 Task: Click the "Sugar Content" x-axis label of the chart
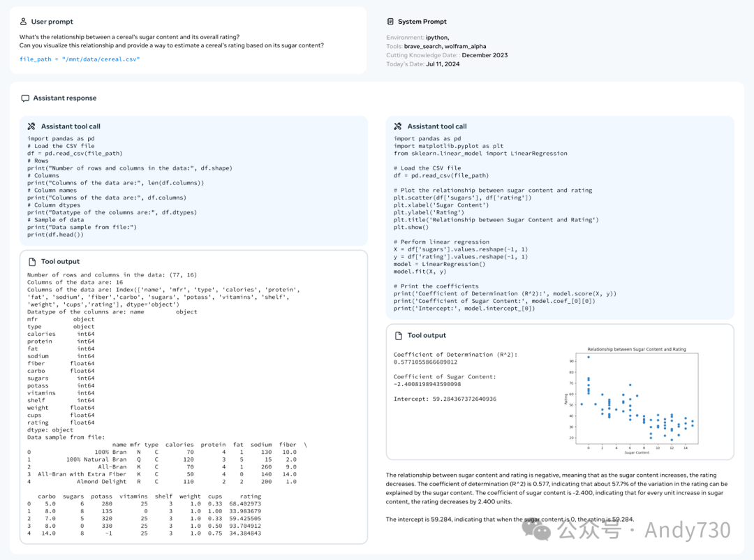[x=636, y=452]
